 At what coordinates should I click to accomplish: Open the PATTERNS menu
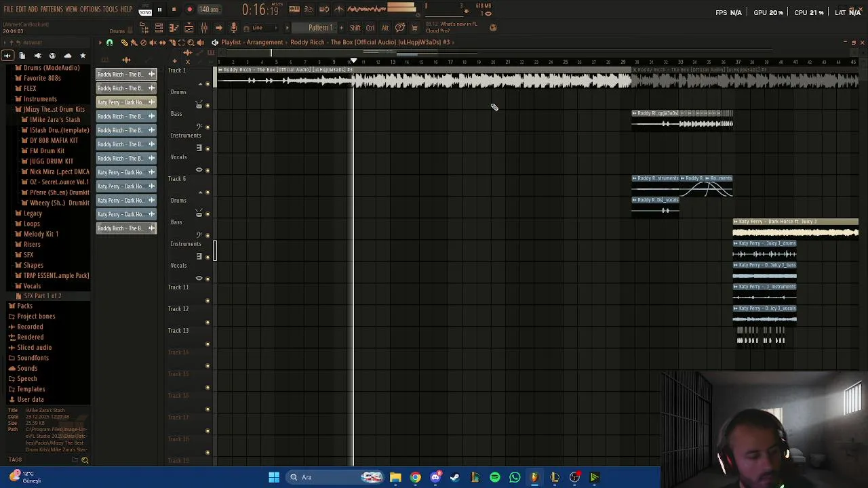52,9
